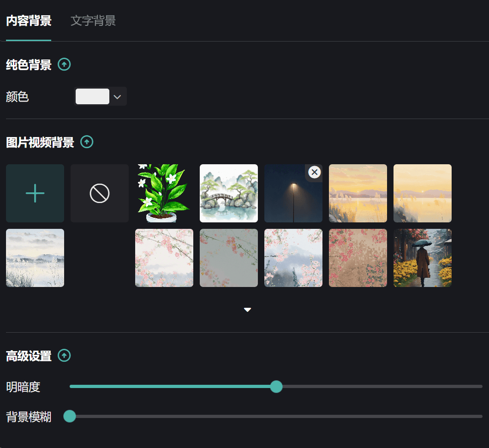Open the 文字背景 tab
This screenshot has height=448, width=489.
(93, 21)
